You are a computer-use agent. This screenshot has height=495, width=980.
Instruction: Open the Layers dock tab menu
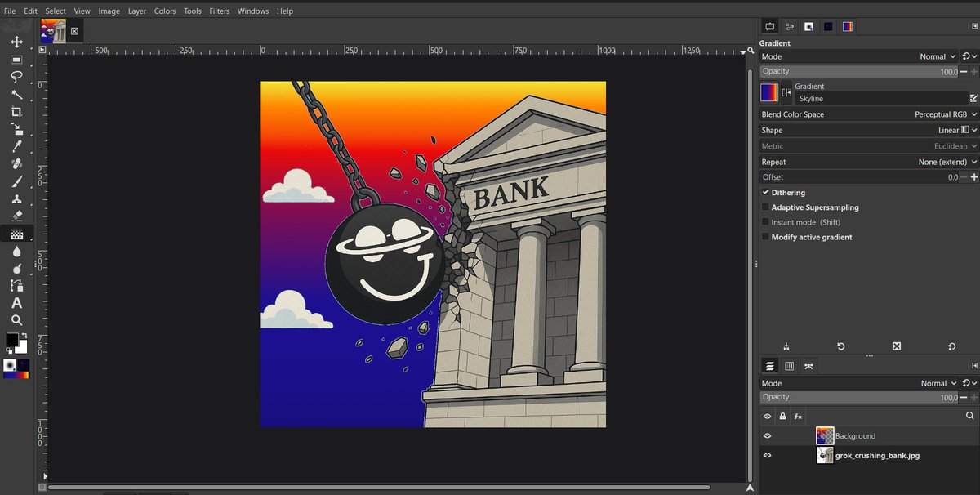point(974,366)
